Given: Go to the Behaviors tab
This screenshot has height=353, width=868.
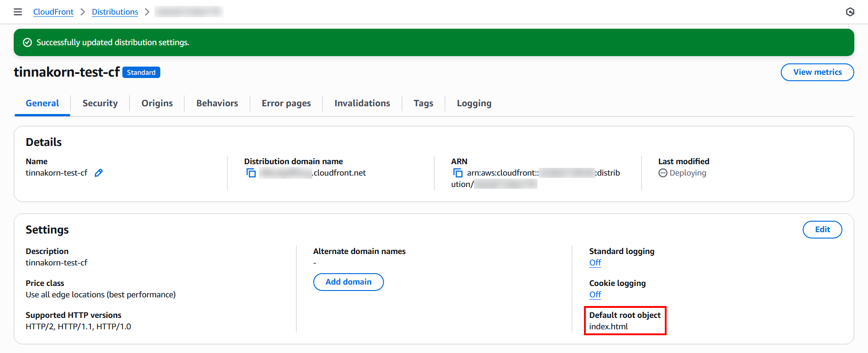Looking at the screenshot, I should click(217, 103).
